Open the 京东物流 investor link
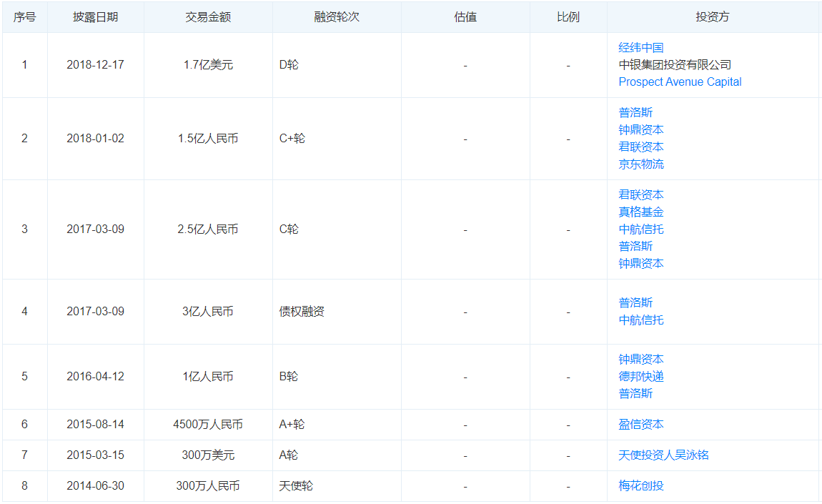Screen dimensions: 822x504 (x=640, y=164)
